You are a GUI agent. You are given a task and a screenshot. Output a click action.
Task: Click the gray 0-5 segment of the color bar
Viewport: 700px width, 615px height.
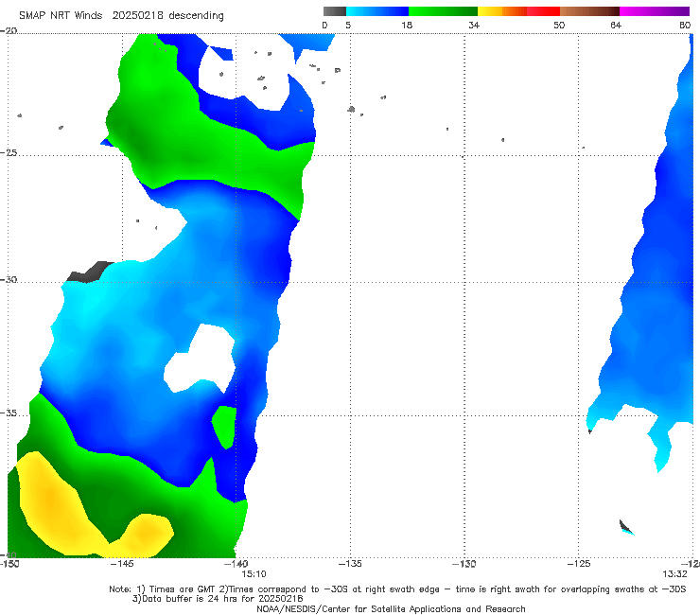pos(335,11)
